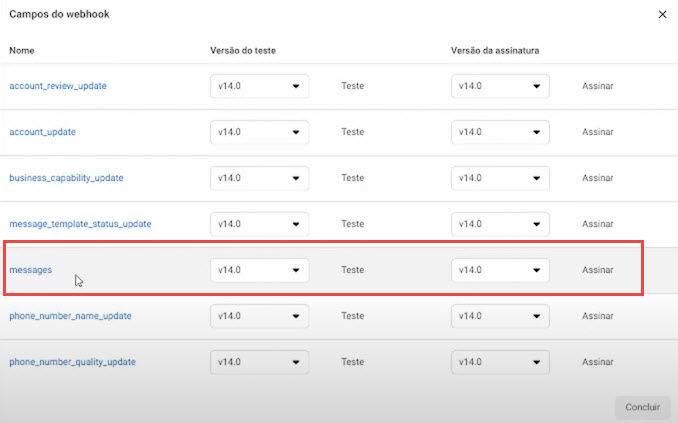678x423 pixels.
Task: Expand test version dropdown for messages
Action: [x=259, y=270]
